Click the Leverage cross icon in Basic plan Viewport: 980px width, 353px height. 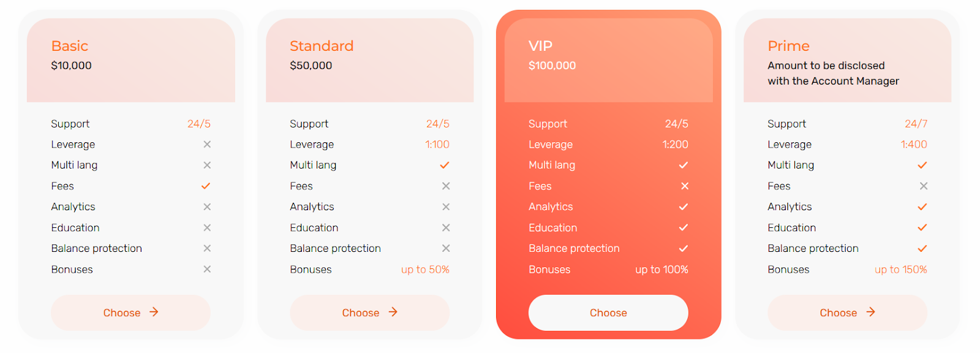[x=207, y=144]
